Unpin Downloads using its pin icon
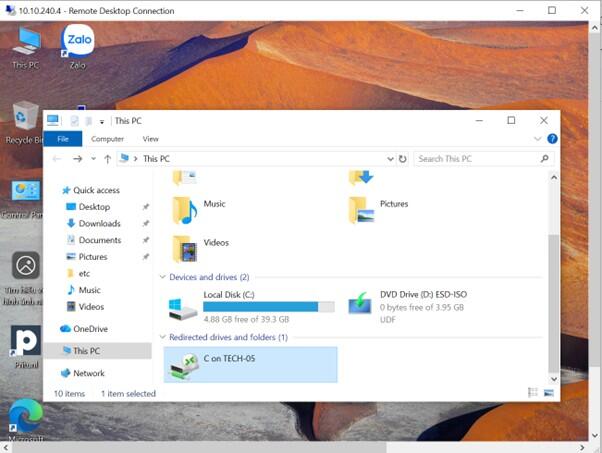The image size is (602, 453). pos(146,223)
